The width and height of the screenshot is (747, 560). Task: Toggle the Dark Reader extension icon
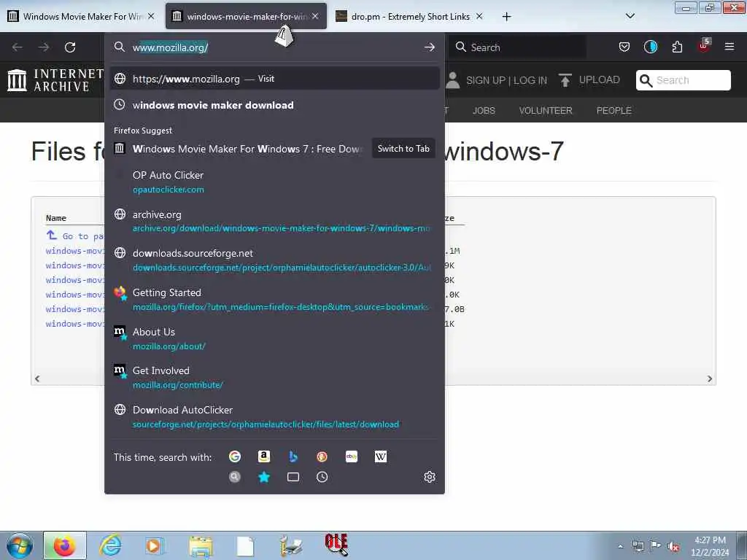(650, 47)
